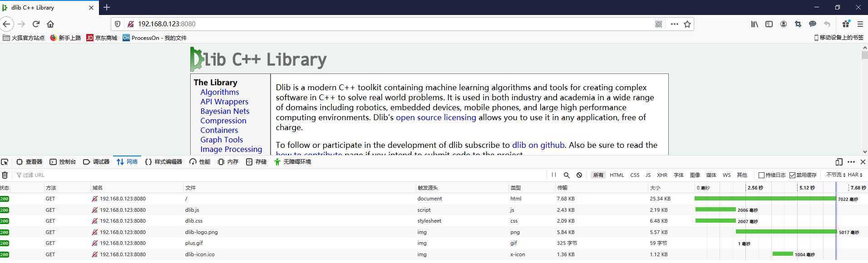Open the chat bubble toolbar icon
868x263 pixels.
813,24
